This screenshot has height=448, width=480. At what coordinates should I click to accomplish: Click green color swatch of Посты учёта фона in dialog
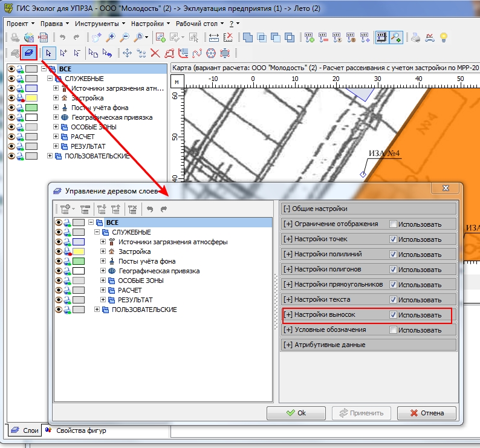79,261
